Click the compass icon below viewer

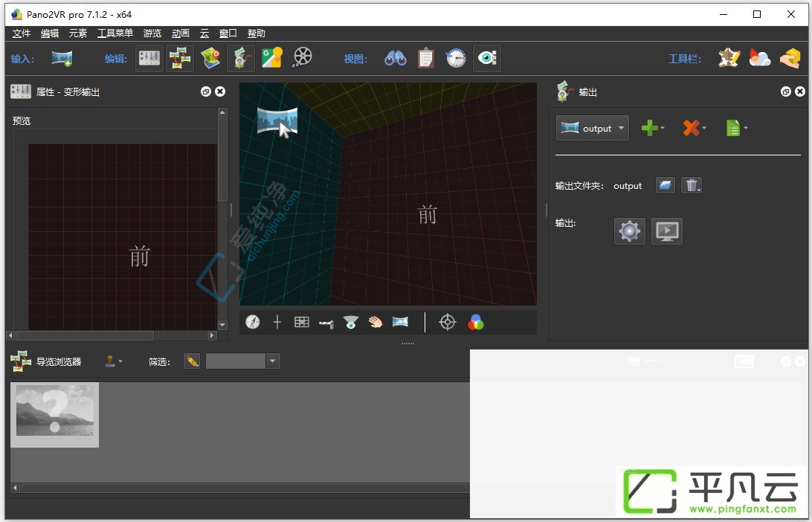tap(253, 322)
